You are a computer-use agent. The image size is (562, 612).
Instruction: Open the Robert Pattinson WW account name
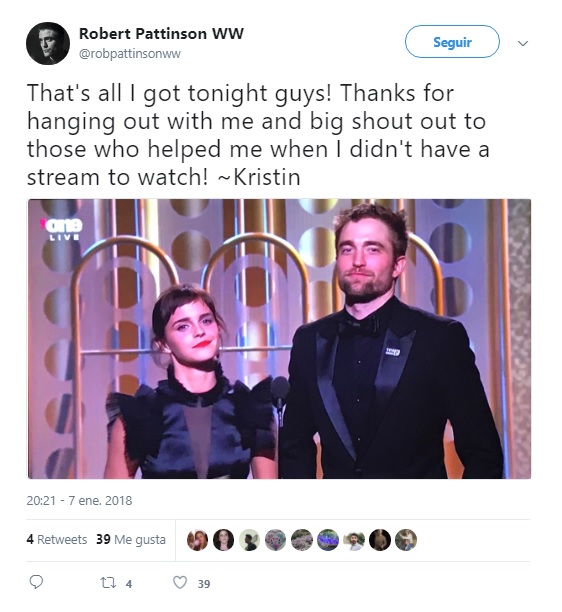click(x=161, y=34)
